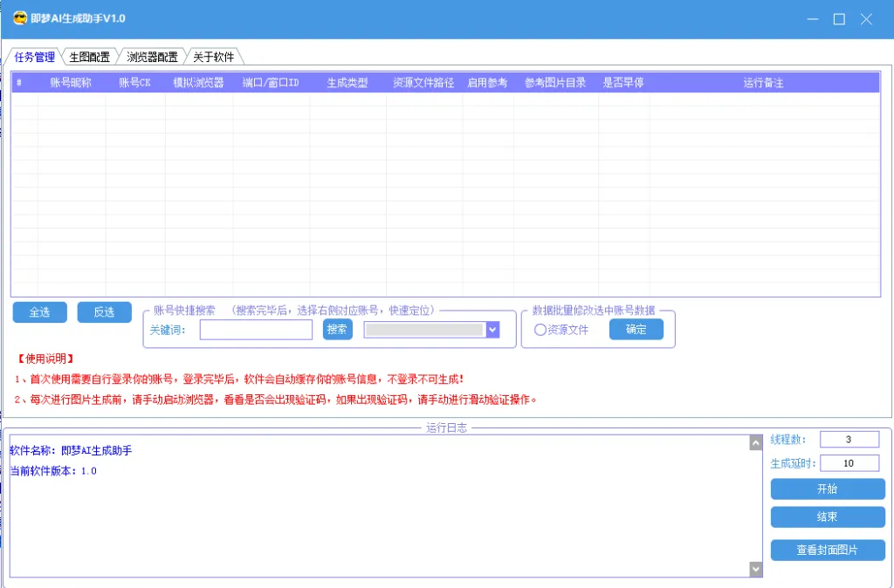894x588 pixels.
Task: Click the 启用参考 column header
Action: (x=487, y=83)
